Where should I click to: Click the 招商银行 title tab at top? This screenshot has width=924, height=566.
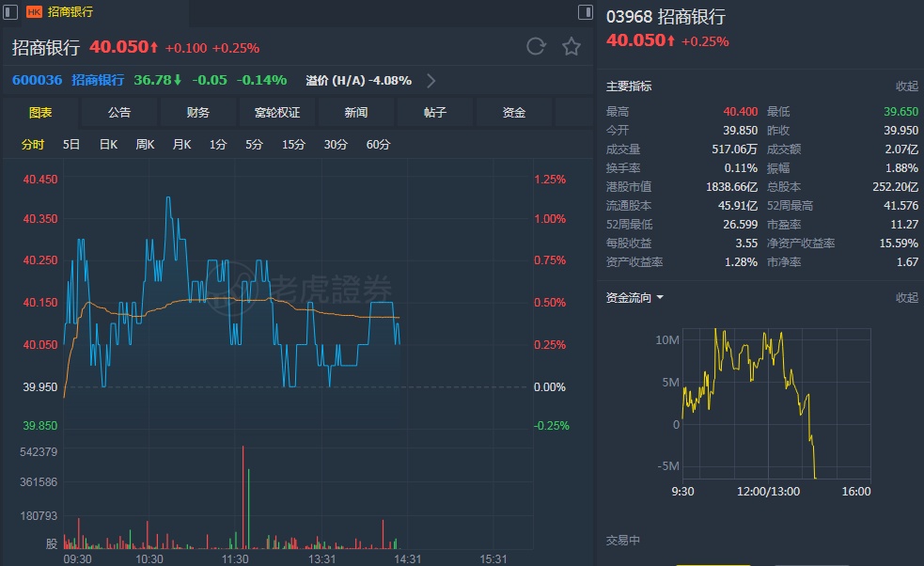[70, 12]
